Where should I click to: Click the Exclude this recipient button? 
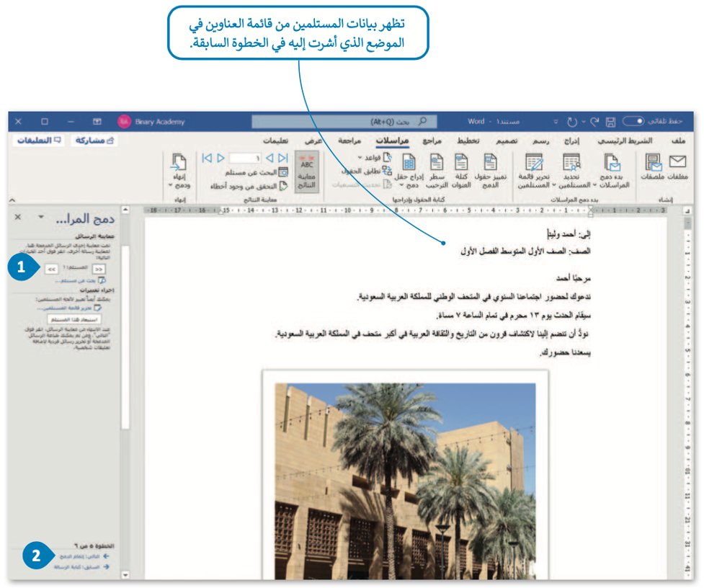(x=74, y=319)
